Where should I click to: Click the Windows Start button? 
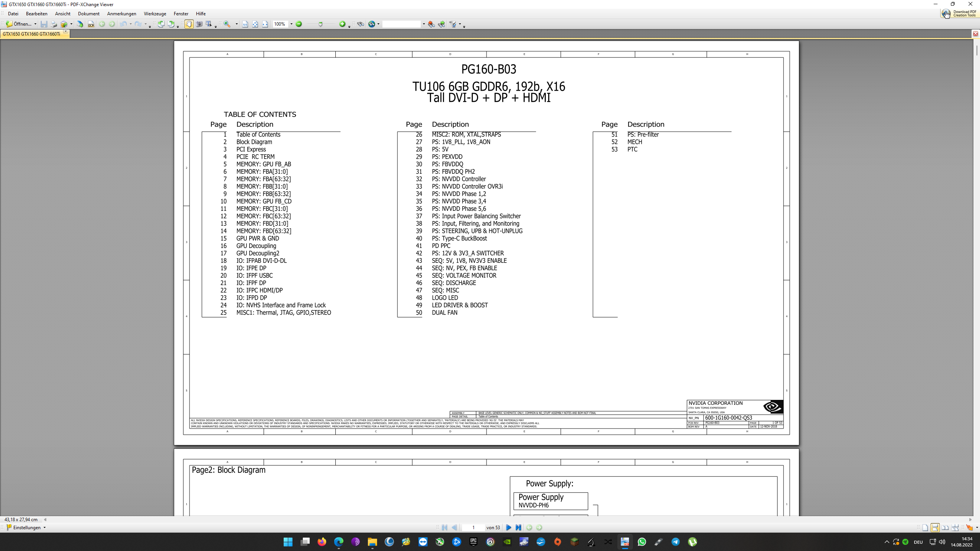pos(288,542)
